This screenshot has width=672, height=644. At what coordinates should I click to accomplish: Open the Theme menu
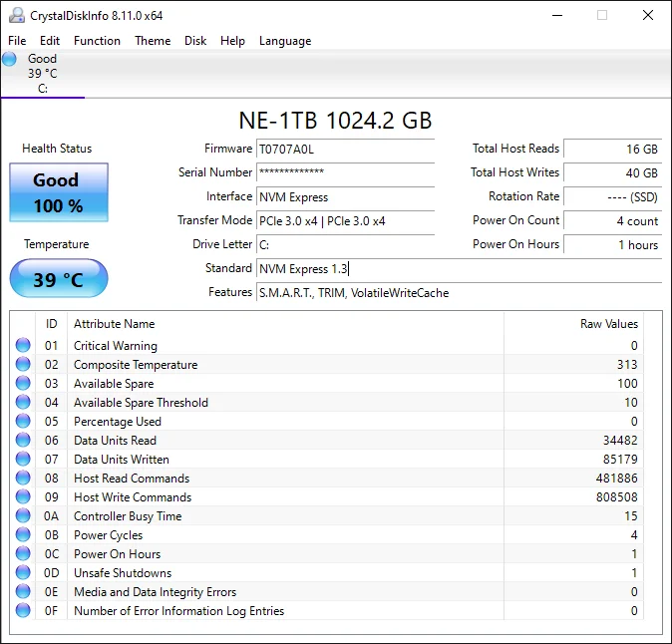(153, 41)
